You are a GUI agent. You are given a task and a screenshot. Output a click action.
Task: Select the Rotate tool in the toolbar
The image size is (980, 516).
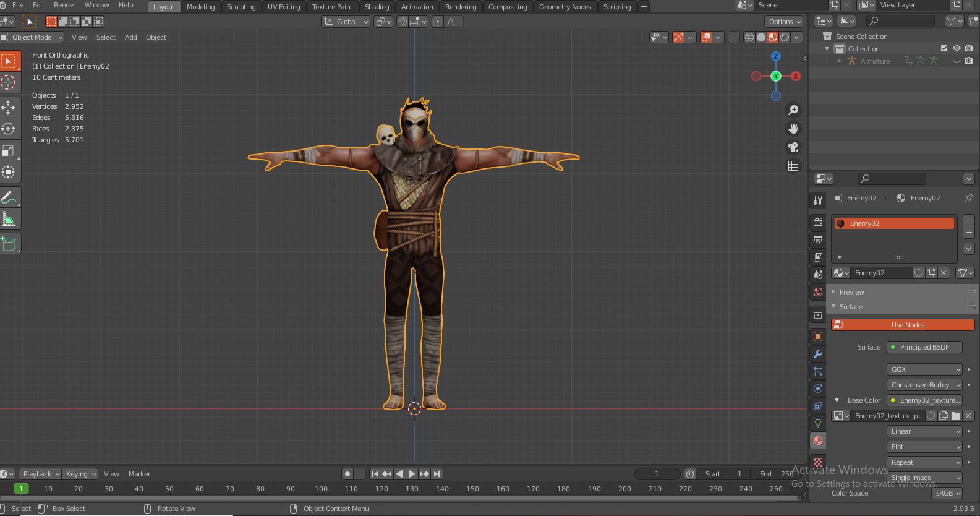point(9,129)
